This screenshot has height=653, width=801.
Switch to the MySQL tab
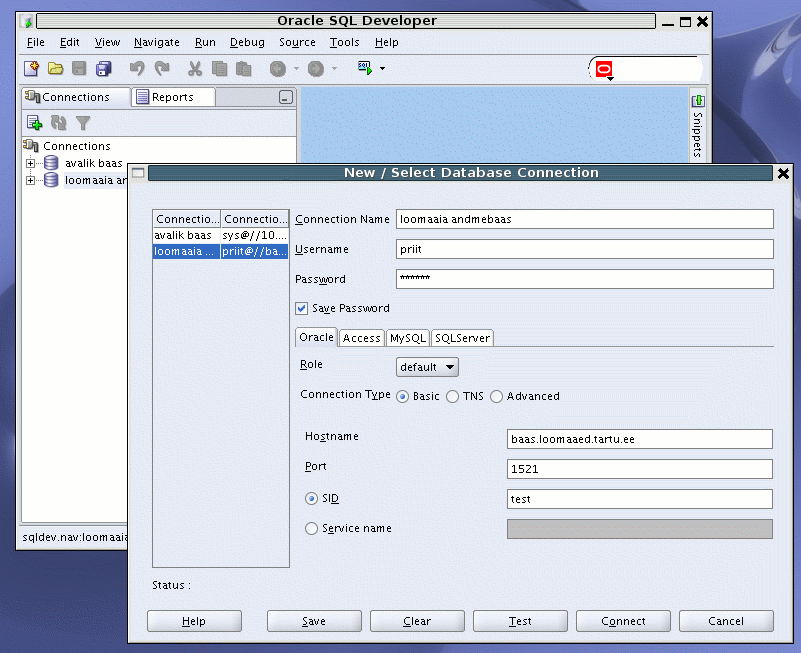pos(408,338)
